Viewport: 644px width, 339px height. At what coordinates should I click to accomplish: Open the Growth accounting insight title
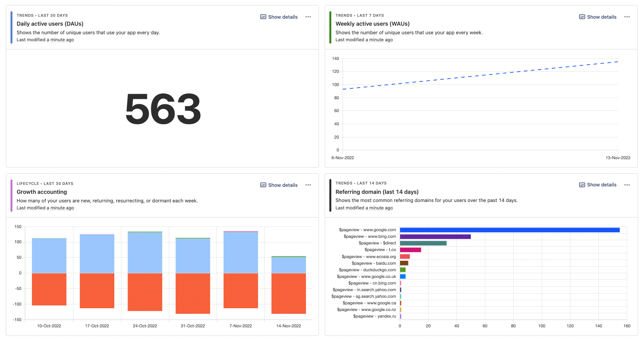pyautogui.click(x=42, y=192)
